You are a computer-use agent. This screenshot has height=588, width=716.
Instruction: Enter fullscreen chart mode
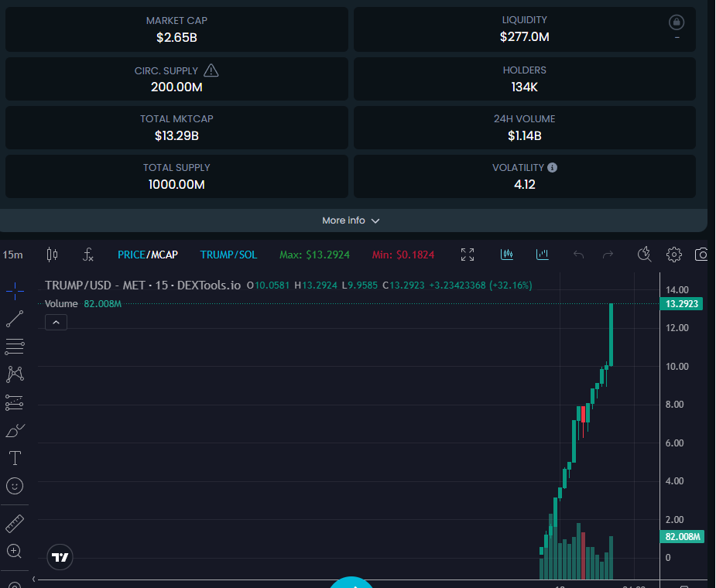(x=468, y=255)
